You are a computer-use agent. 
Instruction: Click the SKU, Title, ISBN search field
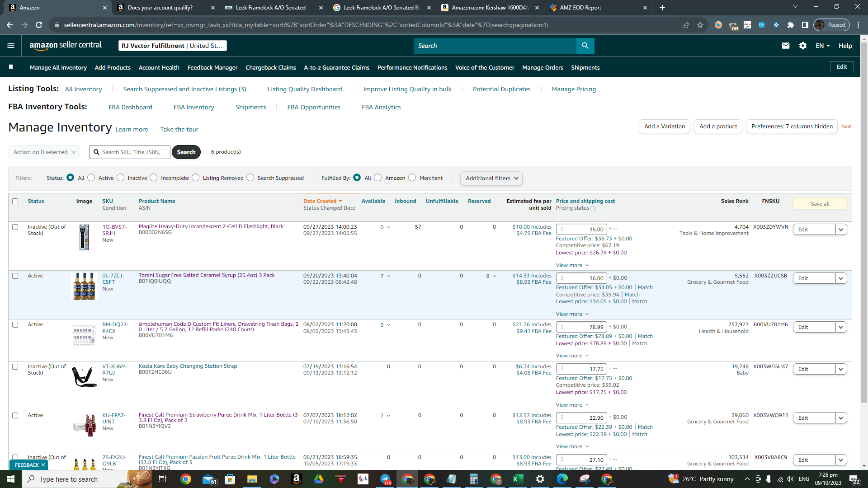[x=130, y=152]
